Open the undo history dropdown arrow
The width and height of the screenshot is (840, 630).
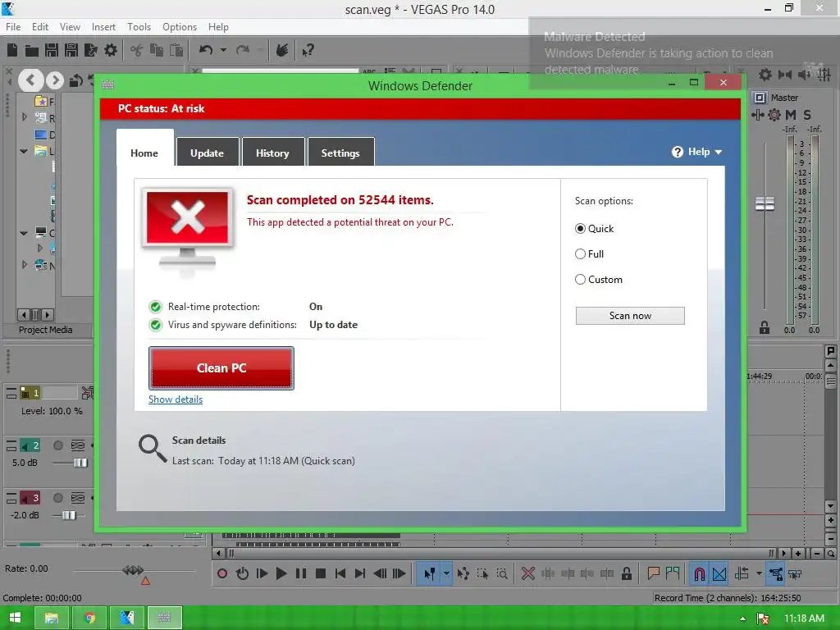pos(223,50)
